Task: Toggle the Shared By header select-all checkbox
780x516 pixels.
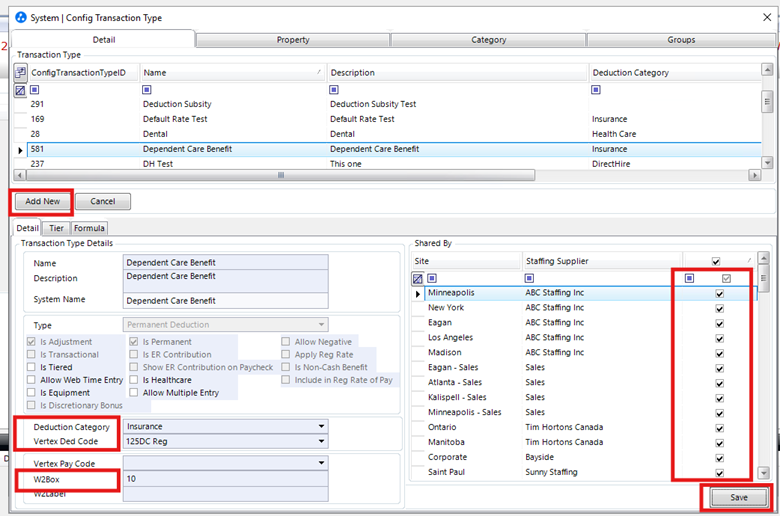Action: pos(716,261)
